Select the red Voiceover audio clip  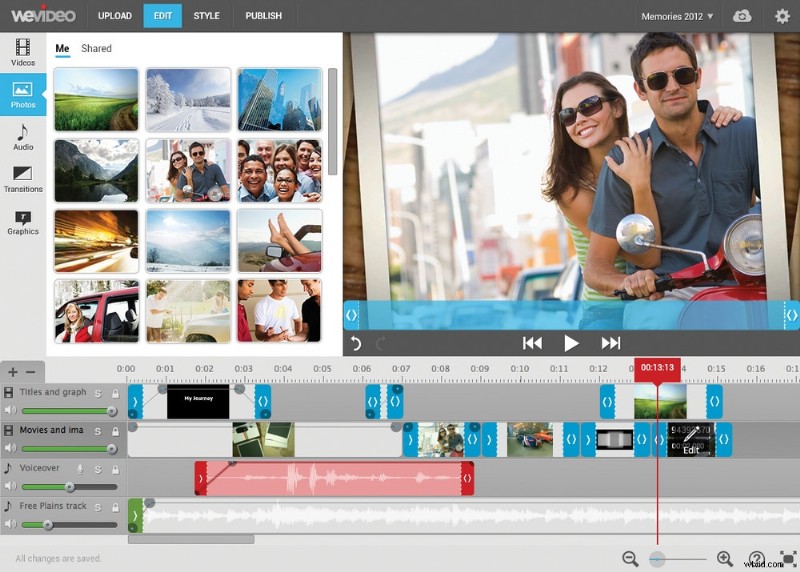click(x=334, y=478)
